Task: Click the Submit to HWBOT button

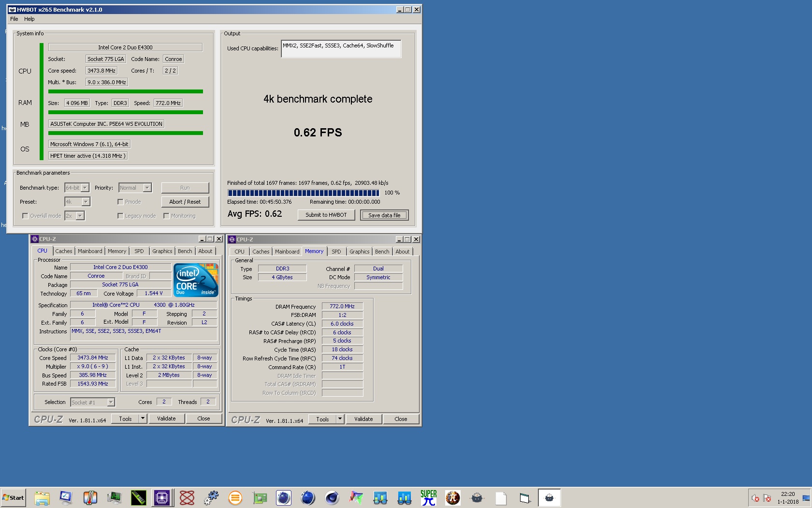Action: click(x=326, y=215)
